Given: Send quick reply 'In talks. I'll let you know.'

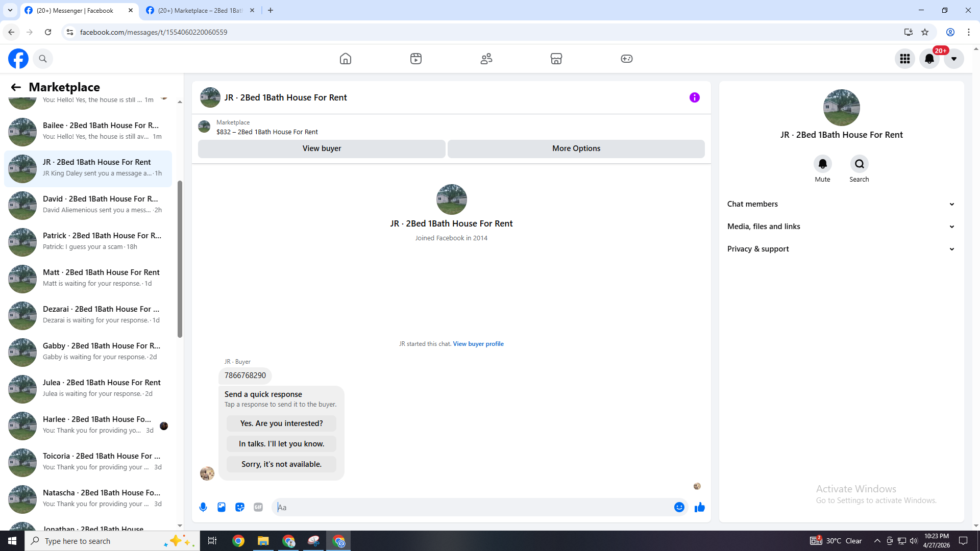Looking at the screenshot, I should point(281,444).
